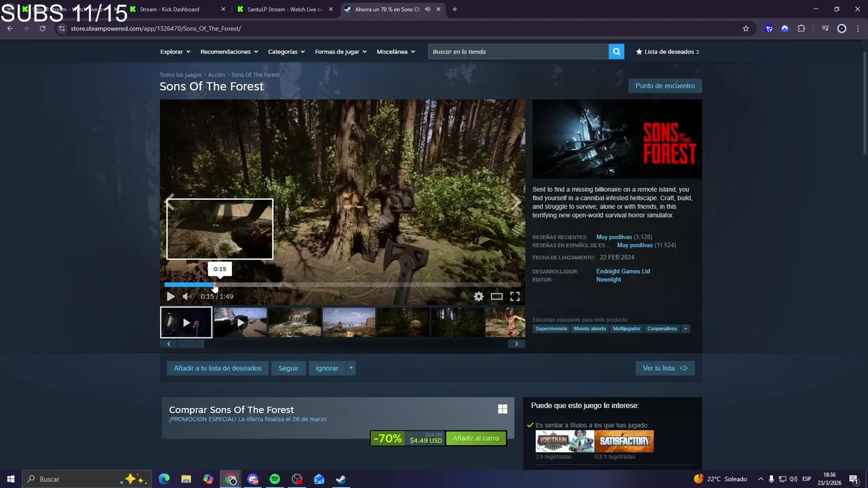Expand more tags with plus button
868x488 pixels.
(686, 329)
